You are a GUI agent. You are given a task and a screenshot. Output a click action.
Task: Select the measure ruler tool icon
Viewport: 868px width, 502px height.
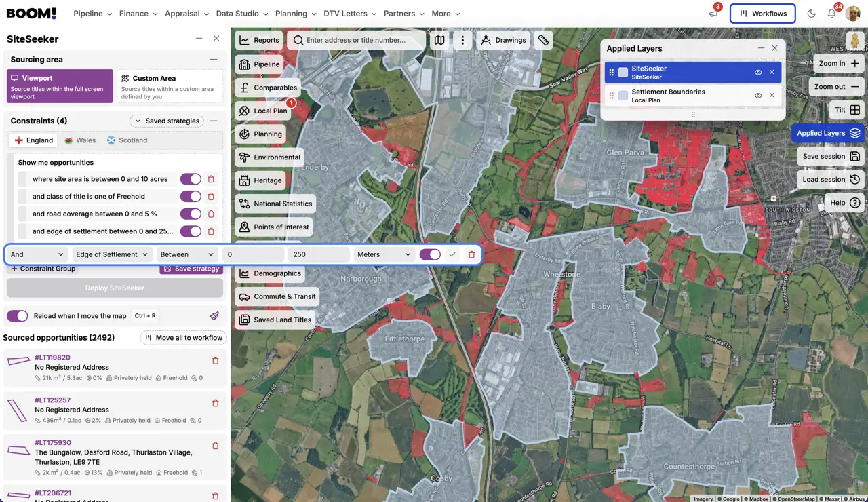tap(543, 40)
